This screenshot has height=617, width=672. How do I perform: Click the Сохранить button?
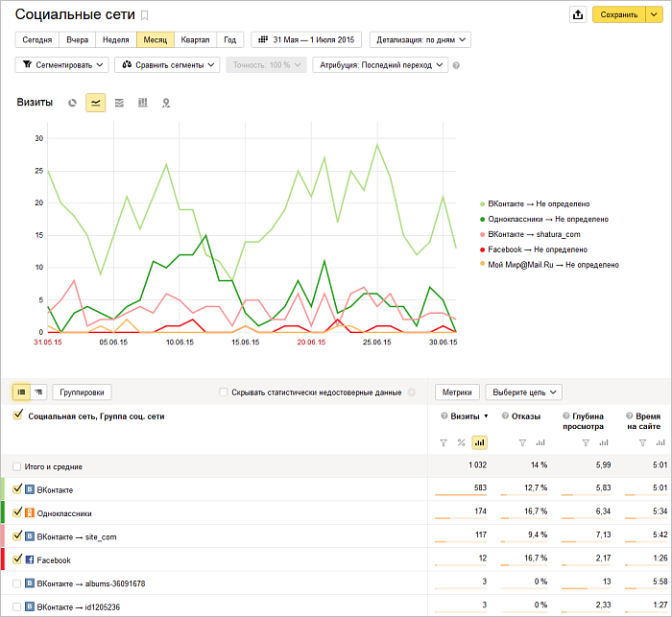point(619,14)
